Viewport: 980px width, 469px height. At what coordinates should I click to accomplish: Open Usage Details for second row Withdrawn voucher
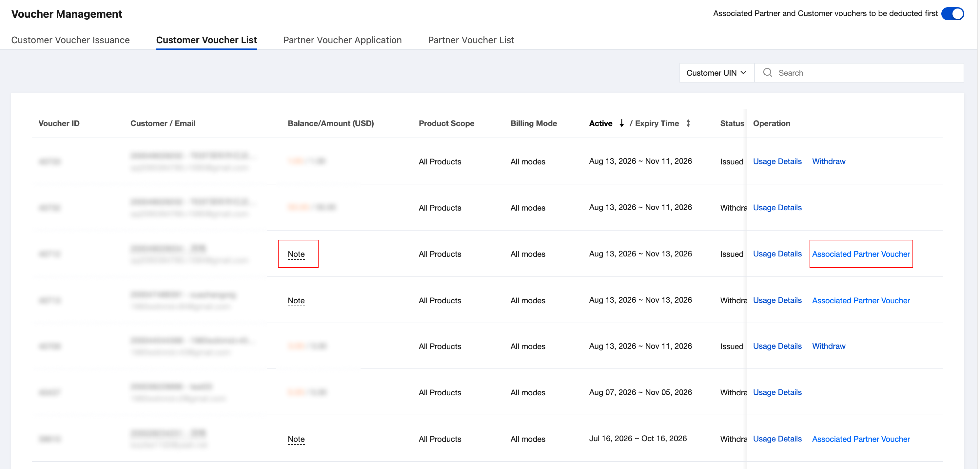click(x=777, y=208)
